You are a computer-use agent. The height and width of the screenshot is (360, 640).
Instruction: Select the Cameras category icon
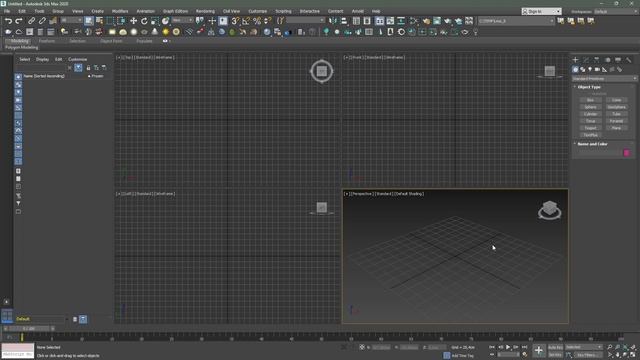(597, 70)
